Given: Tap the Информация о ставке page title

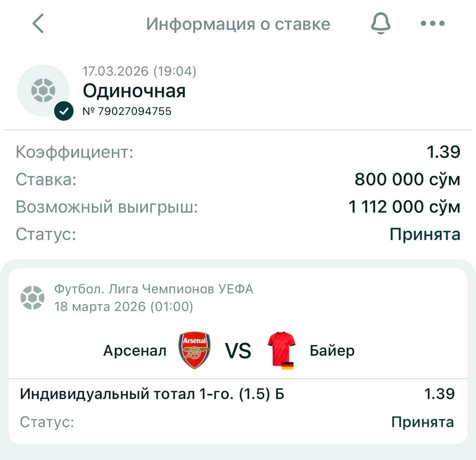Looking at the screenshot, I should (238, 24).
